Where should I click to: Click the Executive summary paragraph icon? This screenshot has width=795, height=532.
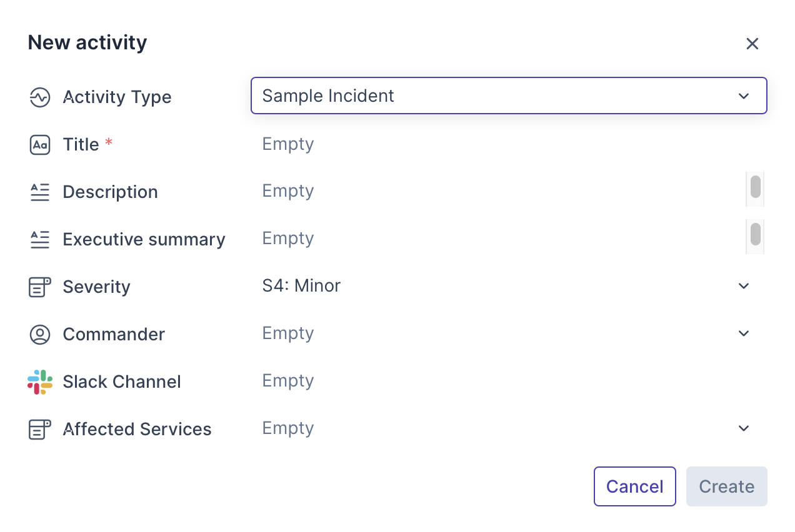pos(40,240)
